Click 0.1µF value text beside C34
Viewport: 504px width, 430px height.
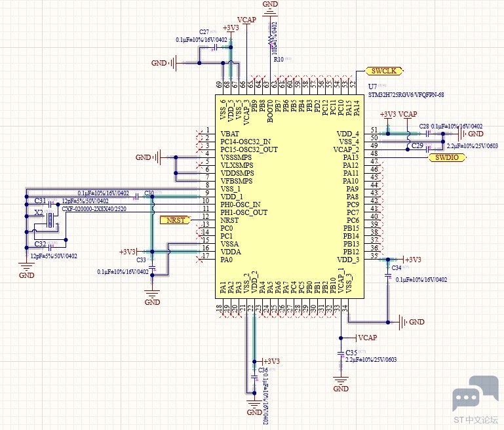click(x=421, y=280)
